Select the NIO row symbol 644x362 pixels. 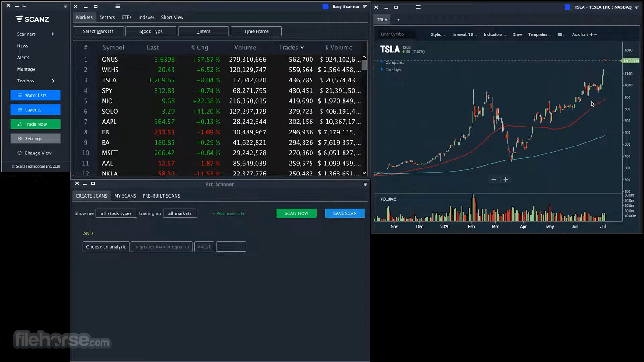(107, 101)
